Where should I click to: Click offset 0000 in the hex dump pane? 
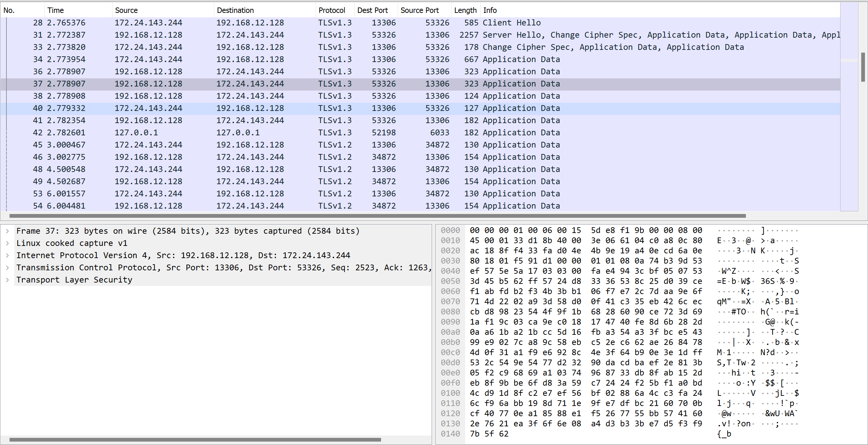pos(450,230)
